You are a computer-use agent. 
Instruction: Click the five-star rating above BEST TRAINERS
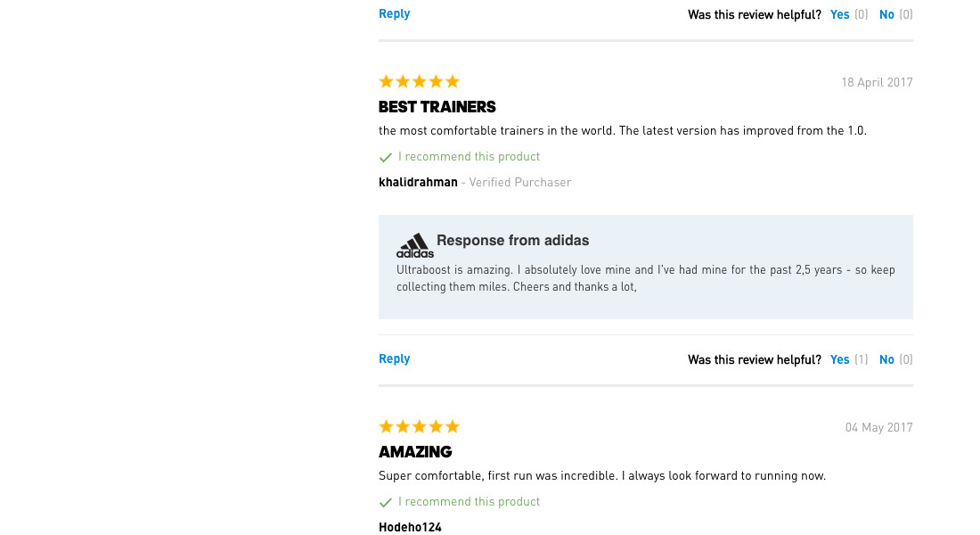(419, 82)
